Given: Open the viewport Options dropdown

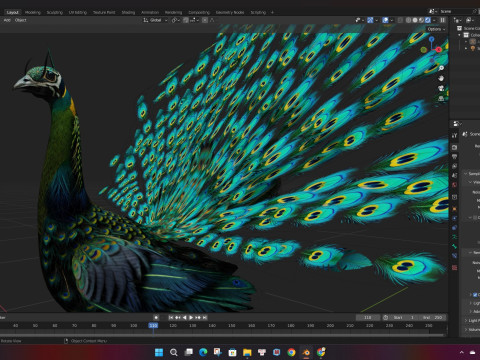Looking at the screenshot, I should pyautogui.click(x=436, y=29).
